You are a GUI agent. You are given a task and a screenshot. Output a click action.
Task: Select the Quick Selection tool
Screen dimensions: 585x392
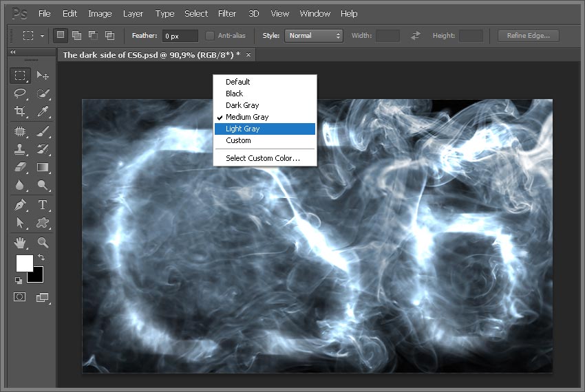coord(43,94)
